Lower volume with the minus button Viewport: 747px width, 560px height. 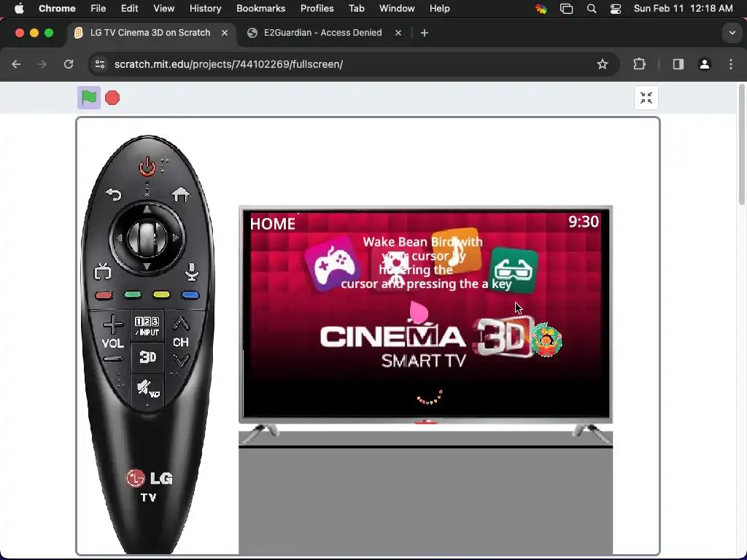(x=113, y=359)
